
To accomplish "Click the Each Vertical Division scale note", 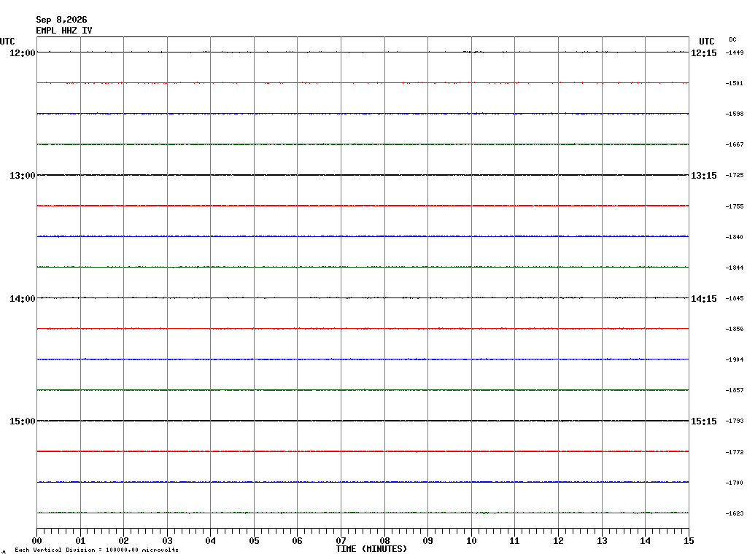I will point(97,550).
